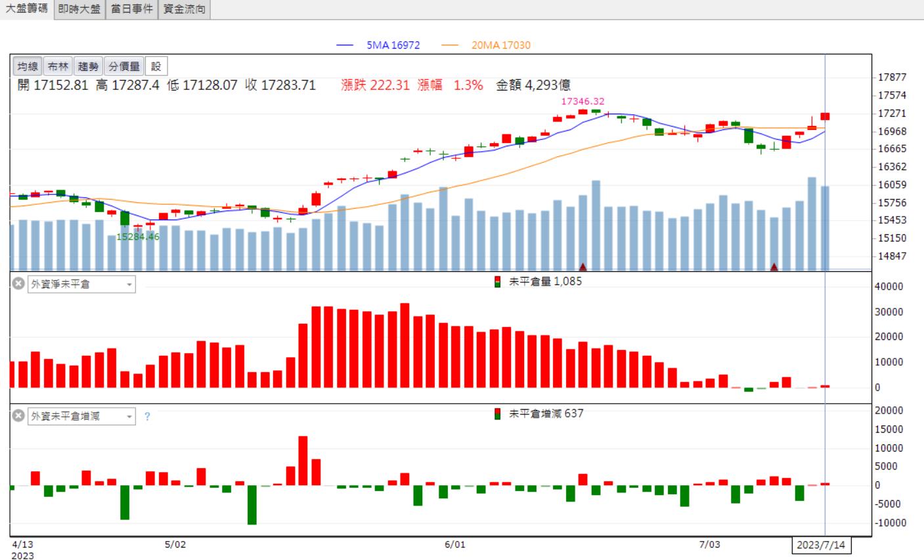
Task: Toggle the 20MA line legend
Action: 486,45
